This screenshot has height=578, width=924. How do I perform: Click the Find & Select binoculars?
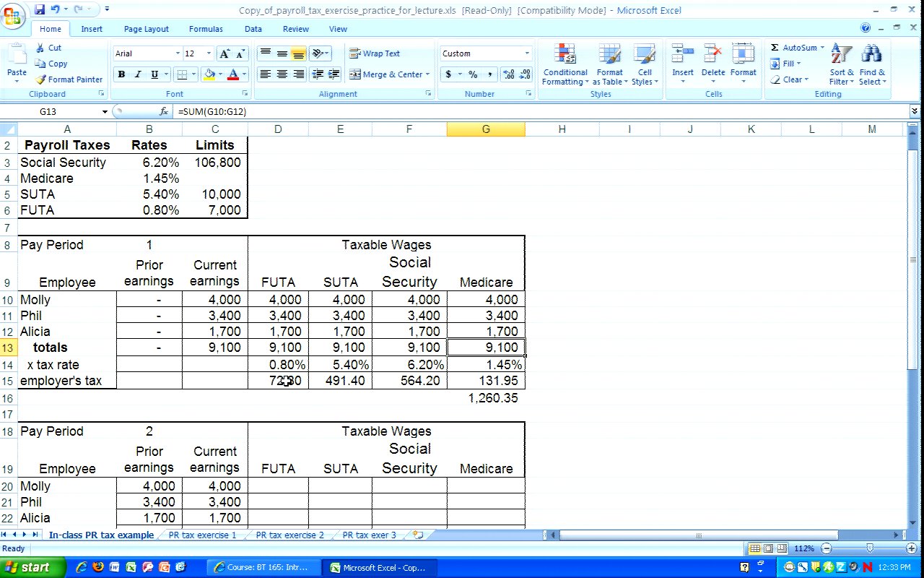872,56
